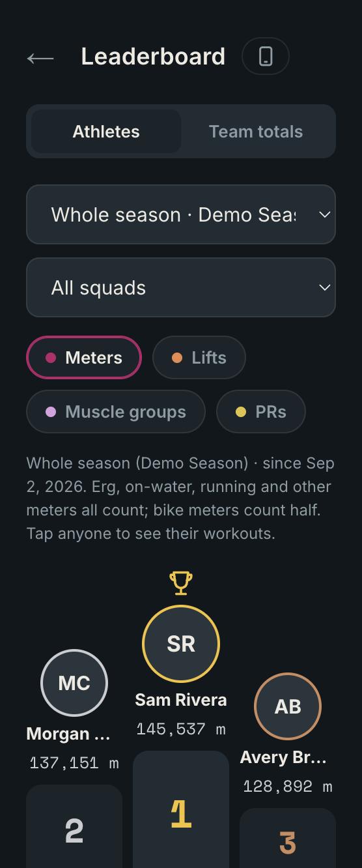Click the first place podium block
362x868 pixels.
181,809
